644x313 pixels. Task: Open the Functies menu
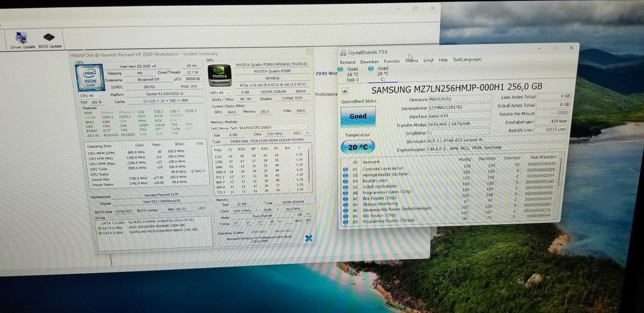pos(392,61)
